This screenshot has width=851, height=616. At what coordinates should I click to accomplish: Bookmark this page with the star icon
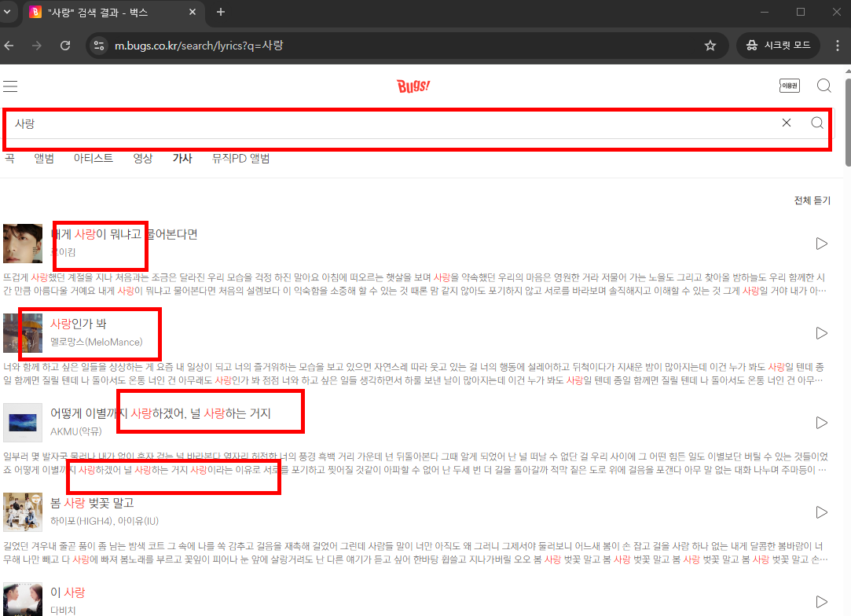[x=710, y=45]
